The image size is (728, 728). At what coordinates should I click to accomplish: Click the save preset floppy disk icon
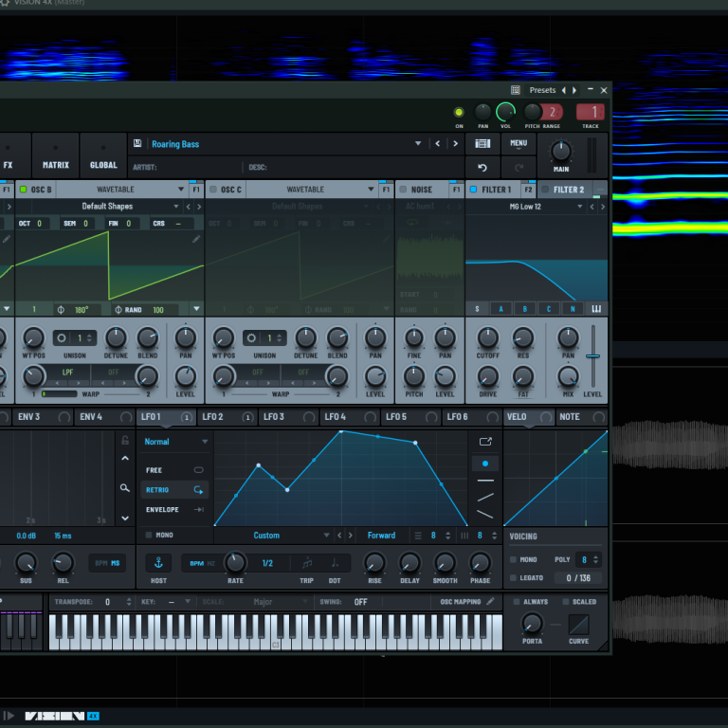pos(137,144)
